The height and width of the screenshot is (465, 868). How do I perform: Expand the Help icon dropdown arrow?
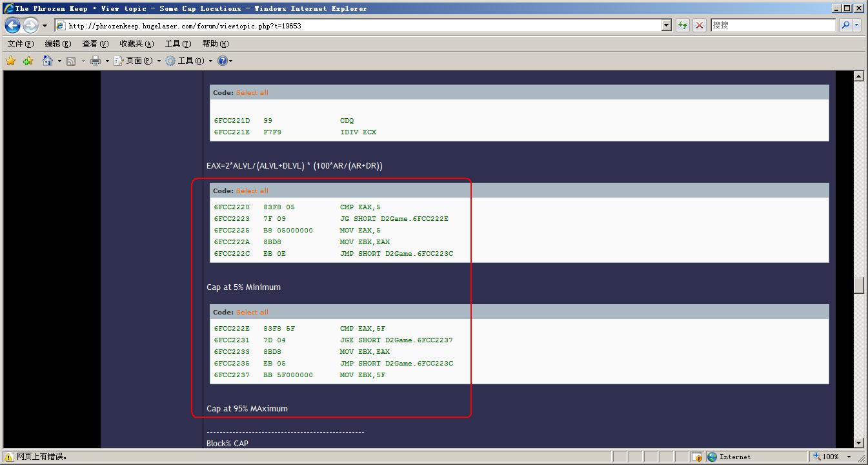[x=230, y=61]
